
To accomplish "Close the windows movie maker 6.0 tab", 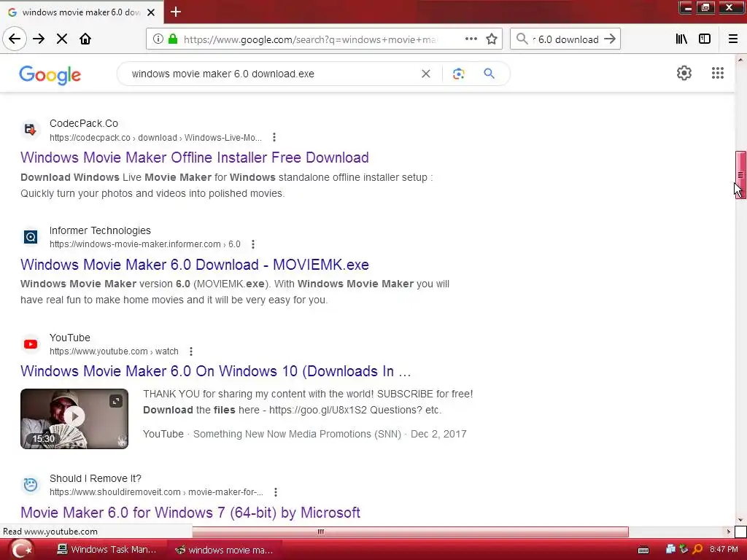I will point(151,12).
